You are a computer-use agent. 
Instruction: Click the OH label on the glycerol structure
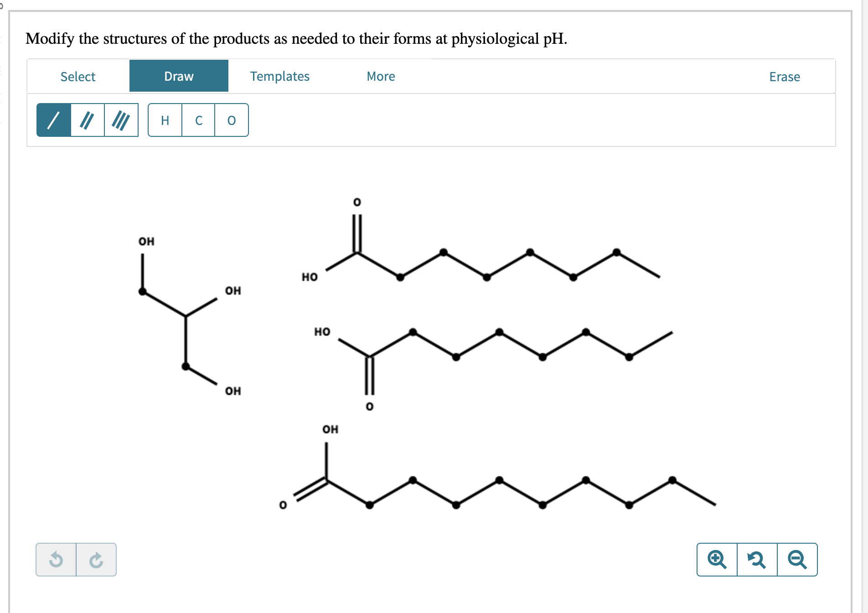[x=146, y=241]
